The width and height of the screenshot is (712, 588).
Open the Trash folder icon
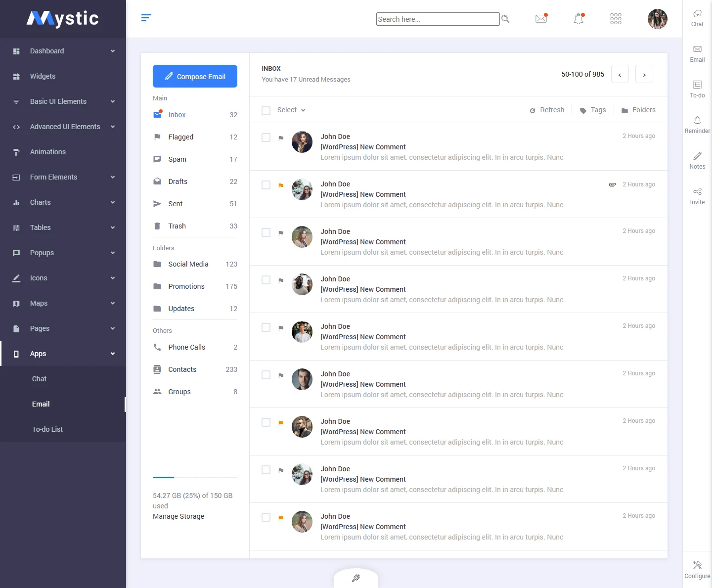point(158,226)
